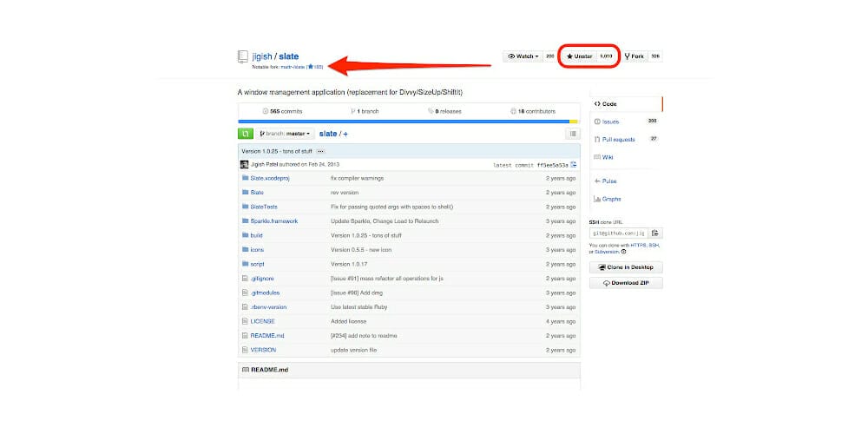Click the list view icon above file table
868x434 pixels.
(x=573, y=134)
